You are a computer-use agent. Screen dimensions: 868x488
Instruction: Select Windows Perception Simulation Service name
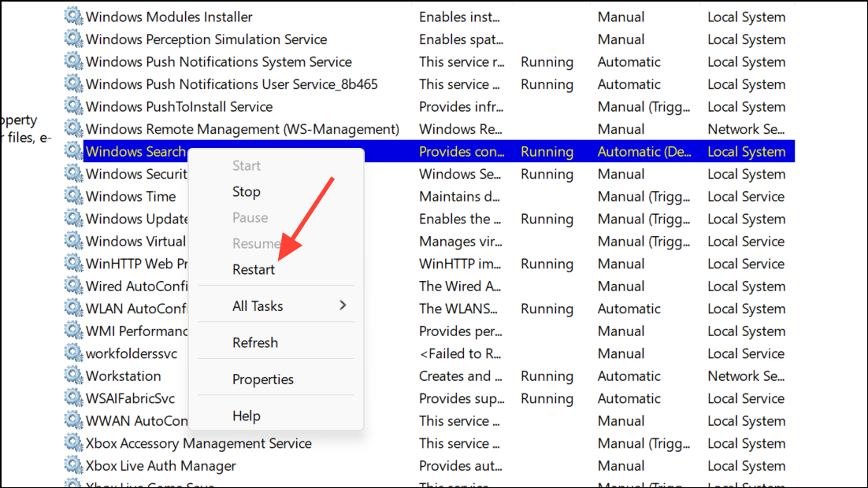[206, 39]
